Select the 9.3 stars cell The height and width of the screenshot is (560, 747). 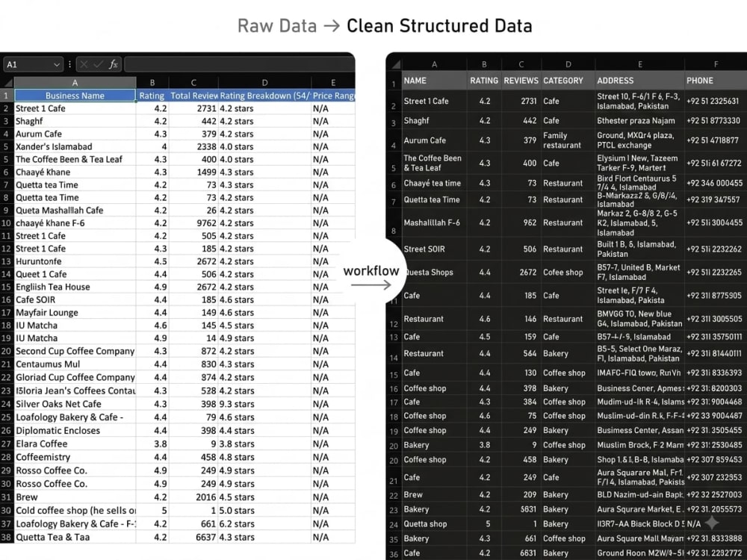[264, 404]
